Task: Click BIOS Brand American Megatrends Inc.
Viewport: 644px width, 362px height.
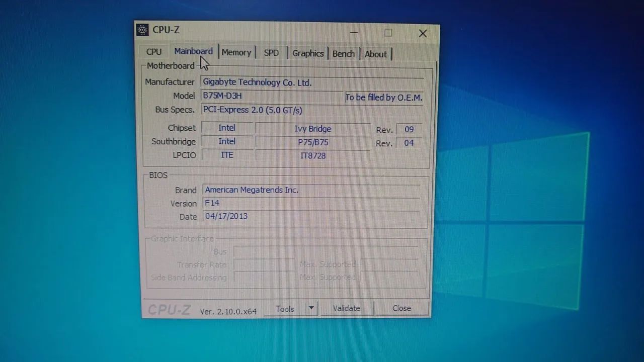Action: 311,190
